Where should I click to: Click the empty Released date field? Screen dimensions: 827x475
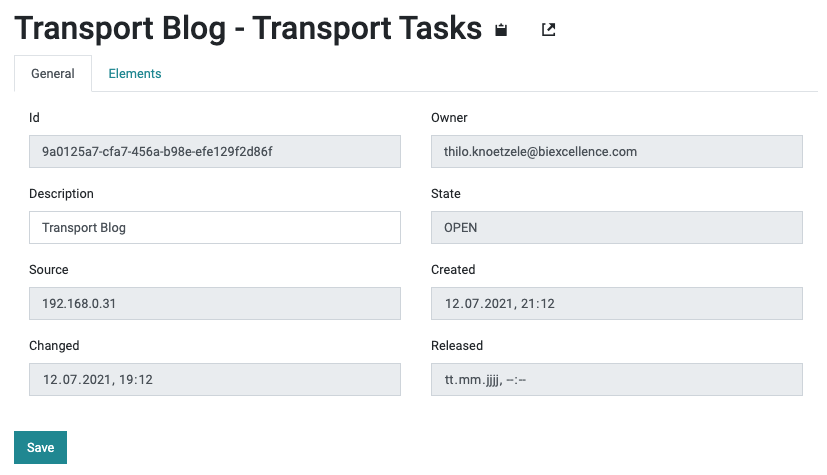[617, 380]
